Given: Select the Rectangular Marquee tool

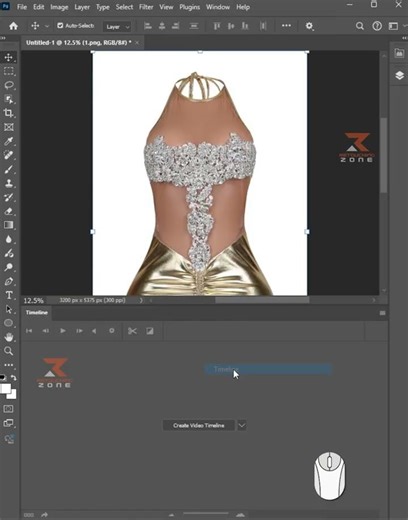Looking at the screenshot, I should tap(9, 71).
